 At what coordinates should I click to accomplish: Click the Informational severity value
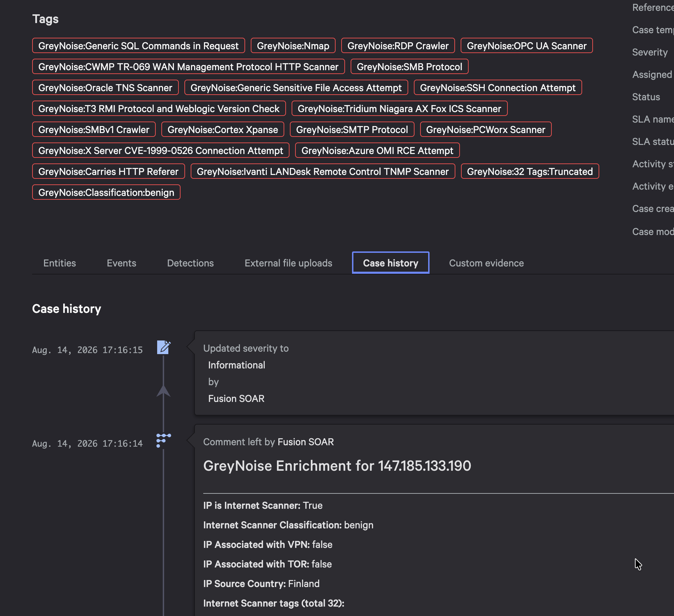point(237,365)
